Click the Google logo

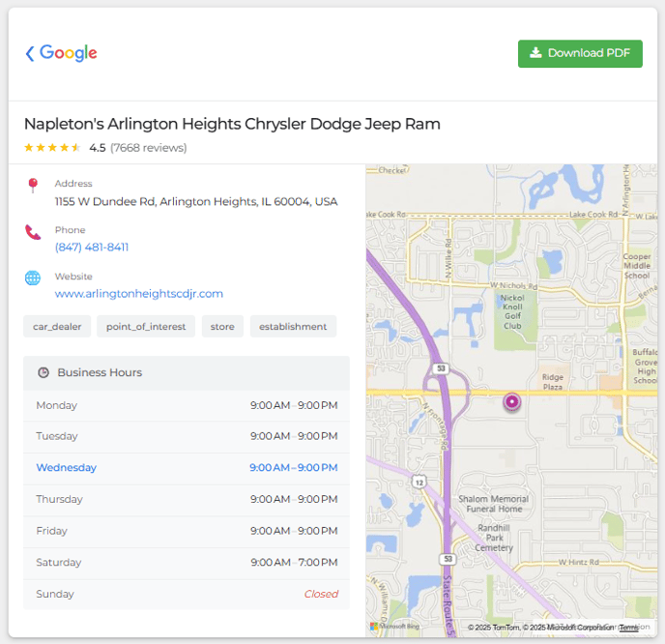pyautogui.click(x=69, y=53)
